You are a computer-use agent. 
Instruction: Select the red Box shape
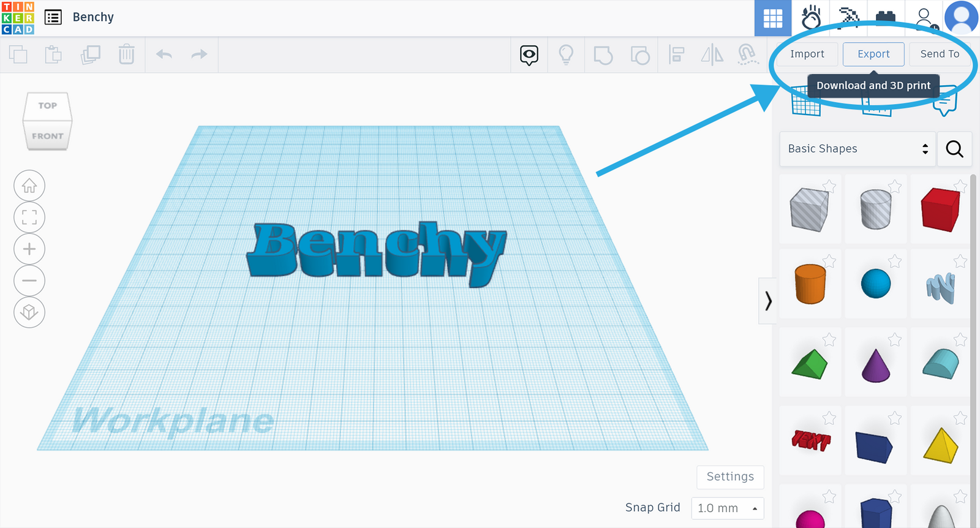point(940,209)
